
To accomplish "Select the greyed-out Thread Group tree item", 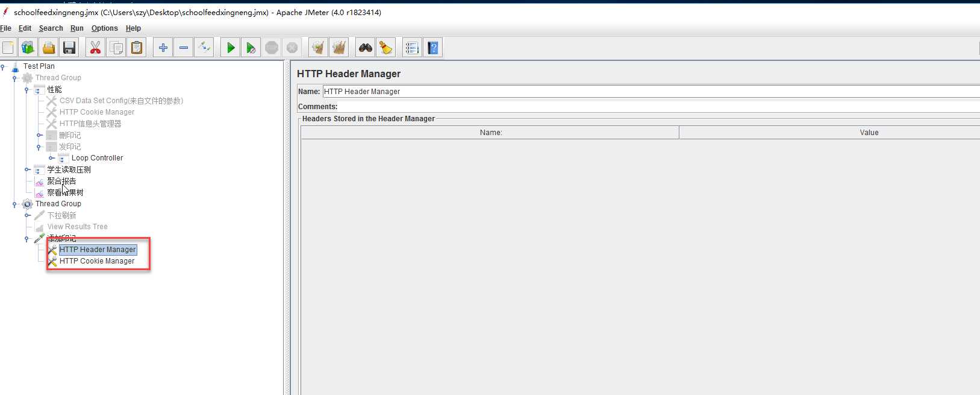I will pyautogui.click(x=58, y=78).
